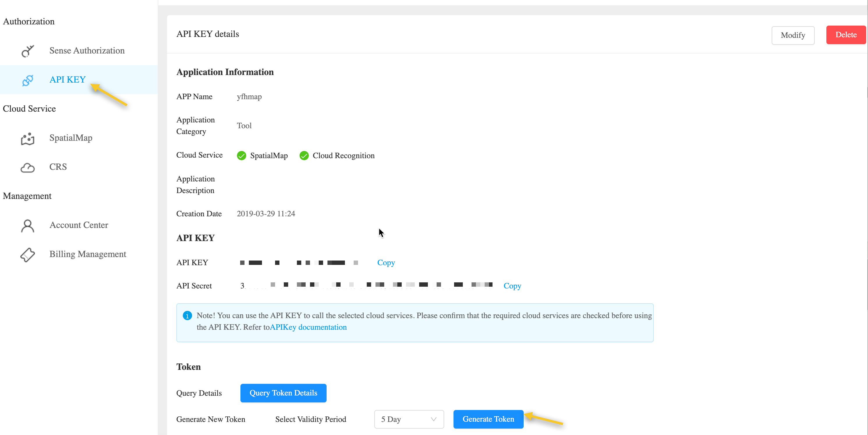Click the SpatialMap sidebar icon

pos(28,138)
